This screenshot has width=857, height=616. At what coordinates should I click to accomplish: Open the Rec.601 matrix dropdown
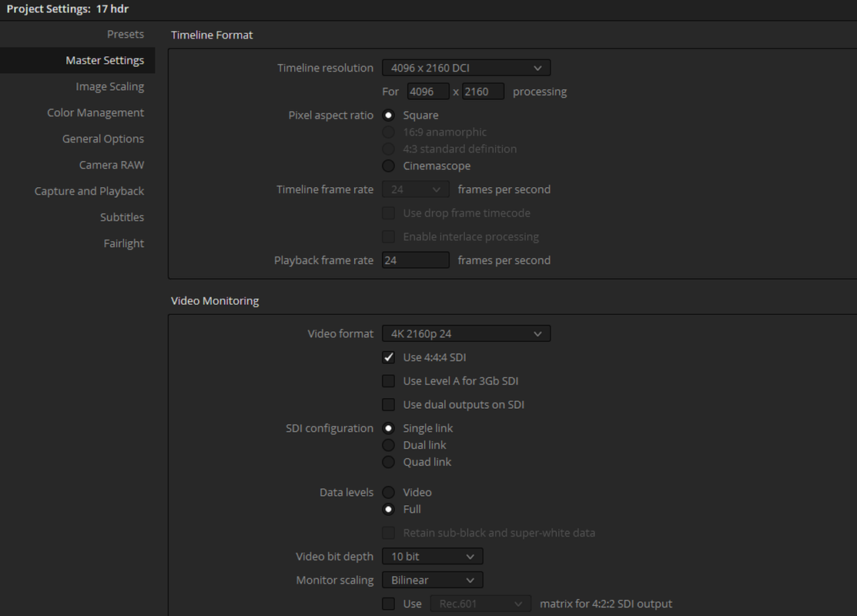point(480,604)
